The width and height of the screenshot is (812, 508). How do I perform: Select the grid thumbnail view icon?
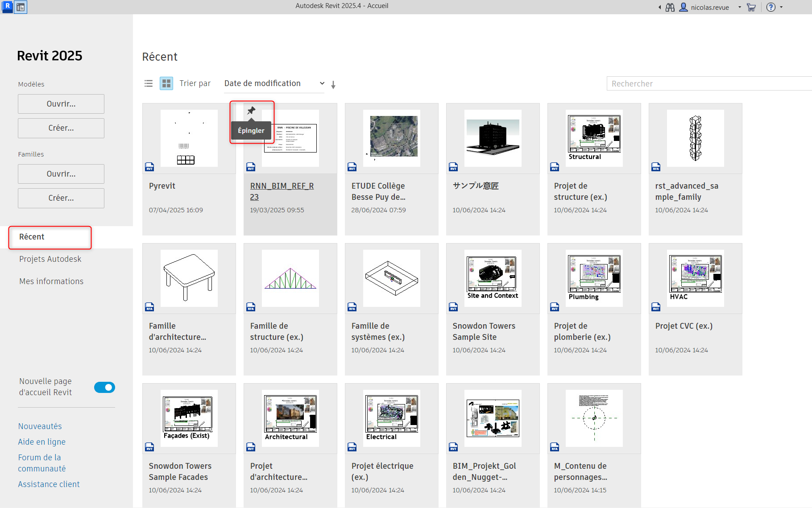tap(166, 83)
